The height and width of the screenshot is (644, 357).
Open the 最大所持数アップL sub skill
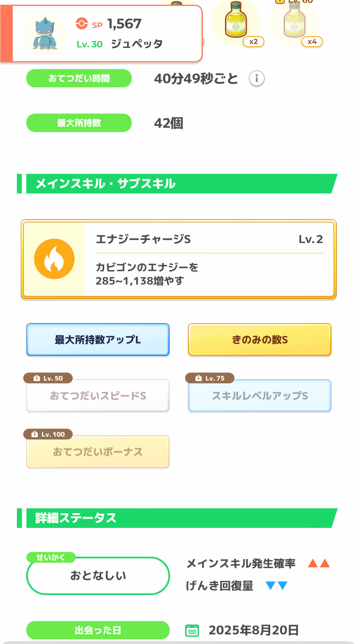98,340
